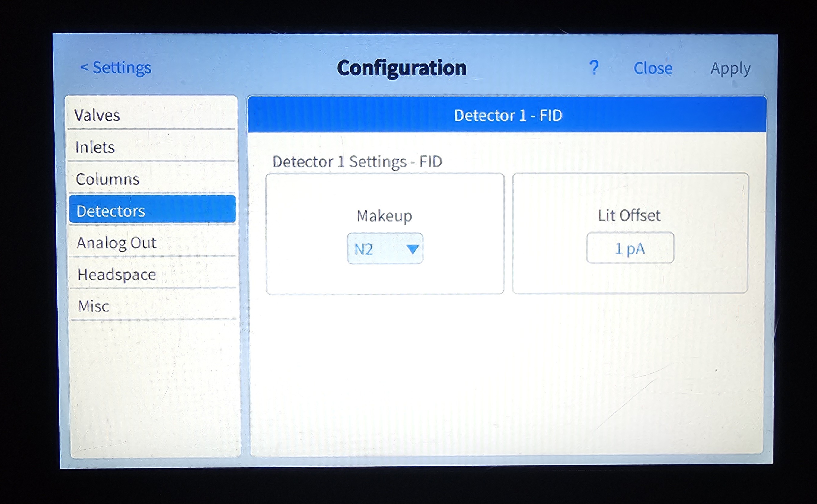817x504 pixels.
Task: Close the Configuration screen
Action: coord(653,68)
